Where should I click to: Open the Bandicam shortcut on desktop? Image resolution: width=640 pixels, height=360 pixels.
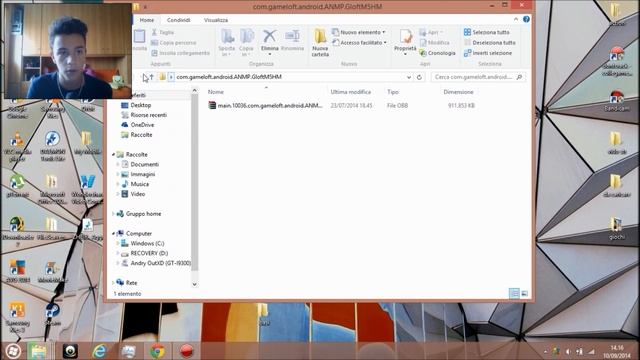click(x=616, y=101)
